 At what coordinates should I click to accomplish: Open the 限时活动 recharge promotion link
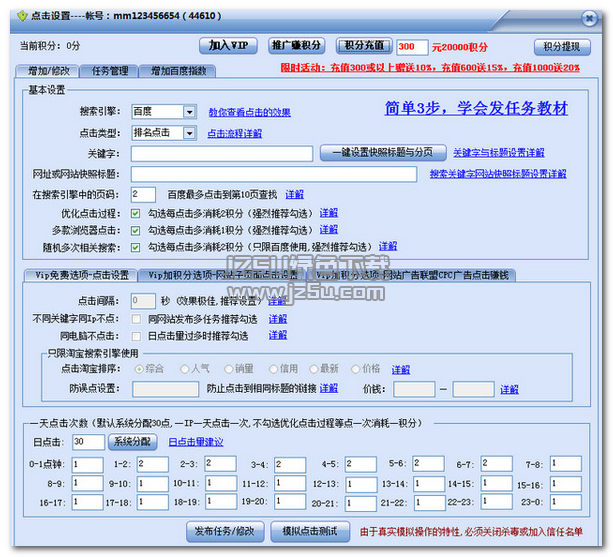tap(430, 68)
